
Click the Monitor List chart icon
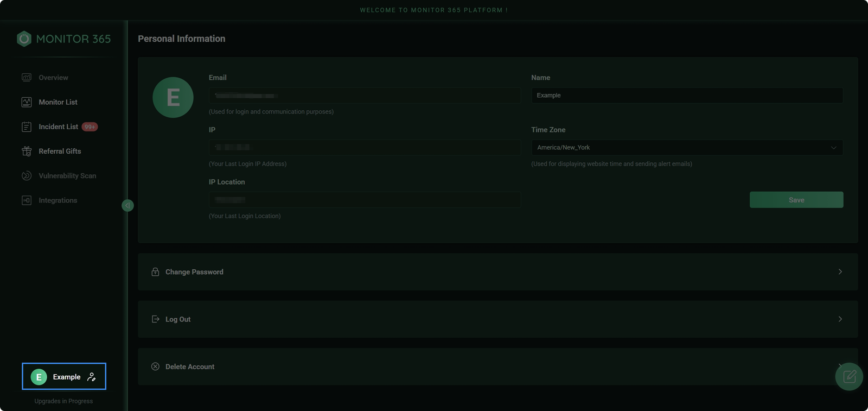[27, 102]
